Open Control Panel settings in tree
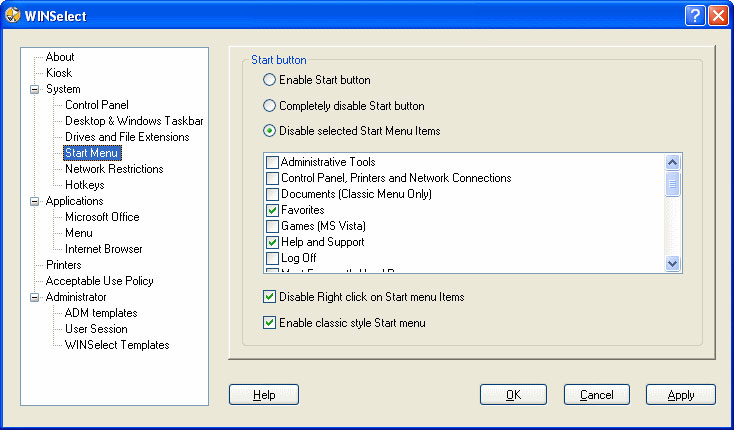734x430 pixels. coord(96,105)
